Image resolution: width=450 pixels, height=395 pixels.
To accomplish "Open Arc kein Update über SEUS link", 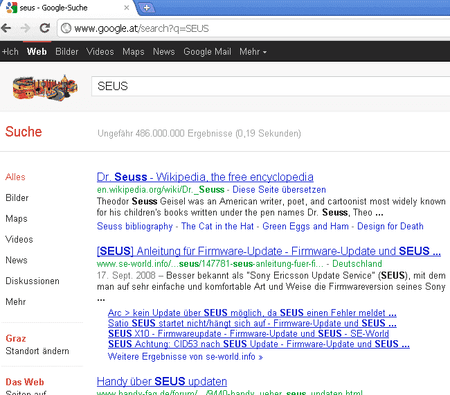I will (x=252, y=313).
